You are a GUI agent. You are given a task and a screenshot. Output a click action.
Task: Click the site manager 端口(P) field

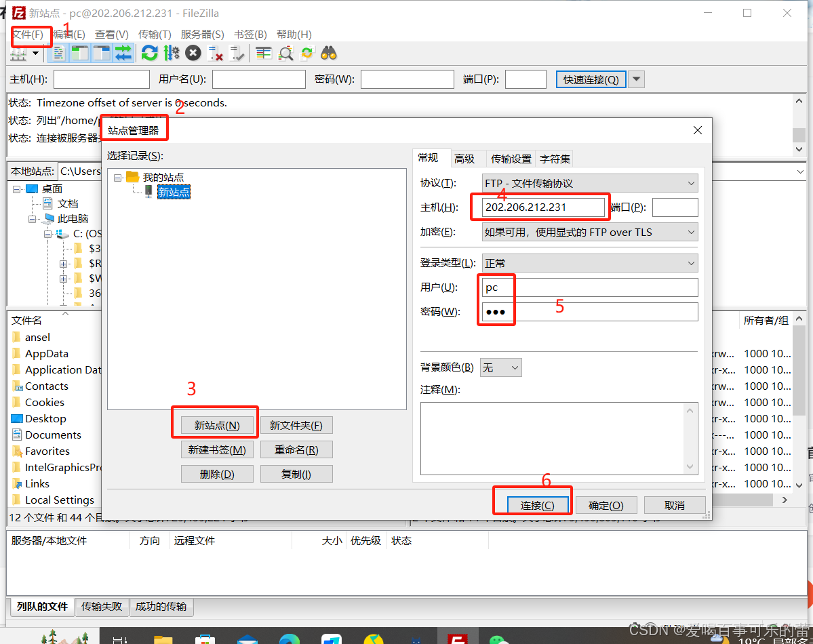(x=675, y=207)
